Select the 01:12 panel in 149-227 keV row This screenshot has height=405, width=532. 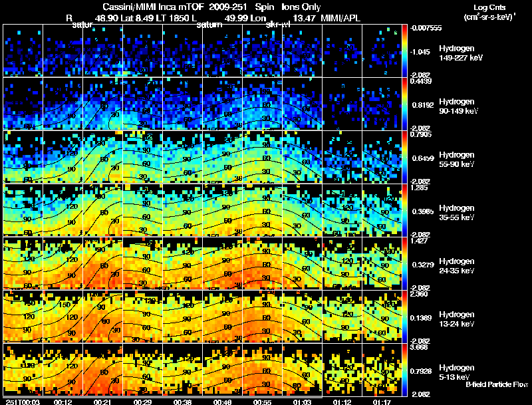[x=342, y=51]
